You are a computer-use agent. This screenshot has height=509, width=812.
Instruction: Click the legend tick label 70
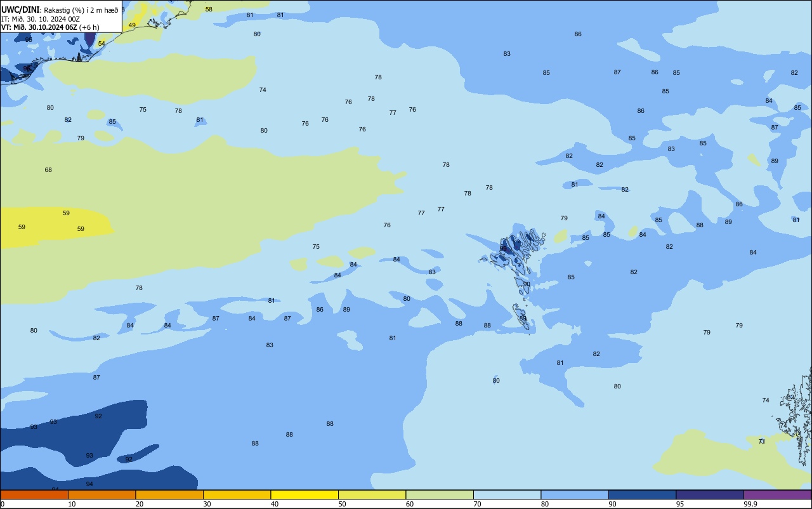pos(477,504)
